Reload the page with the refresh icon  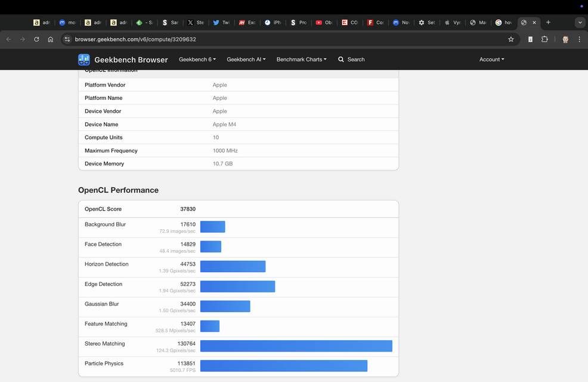(x=36, y=39)
